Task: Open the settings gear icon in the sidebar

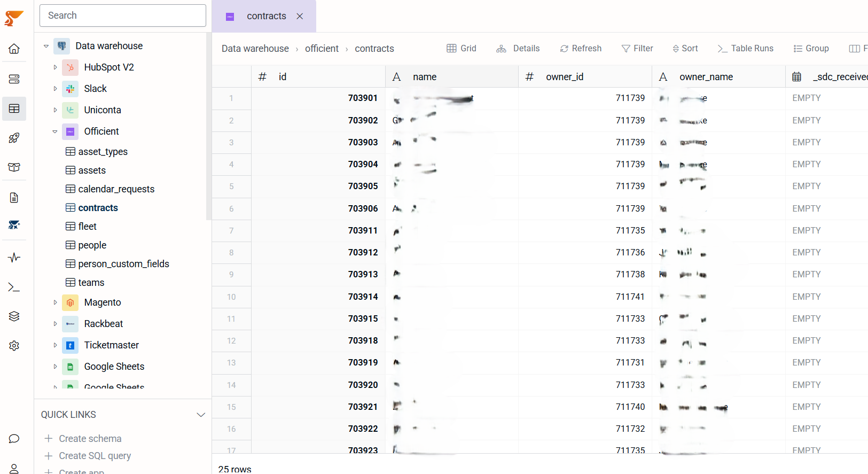Action: (14, 346)
